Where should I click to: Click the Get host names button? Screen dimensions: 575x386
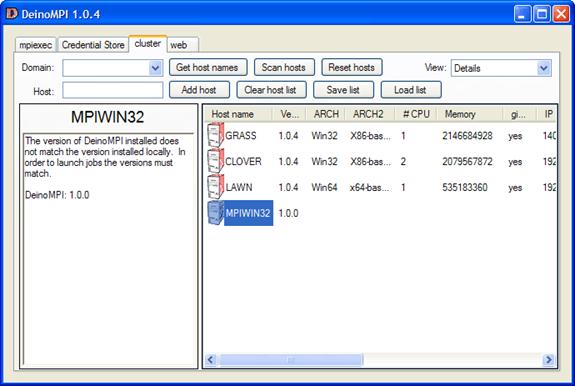208,67
